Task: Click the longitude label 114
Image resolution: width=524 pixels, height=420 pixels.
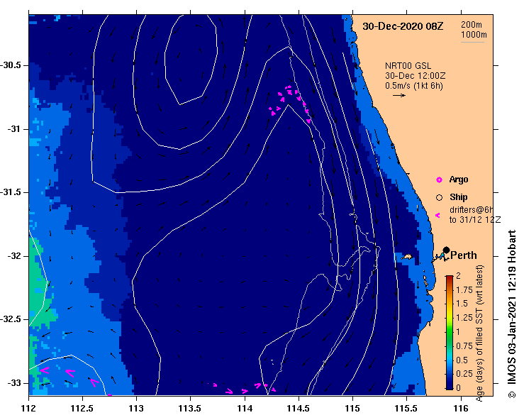Action: (245, 409)
